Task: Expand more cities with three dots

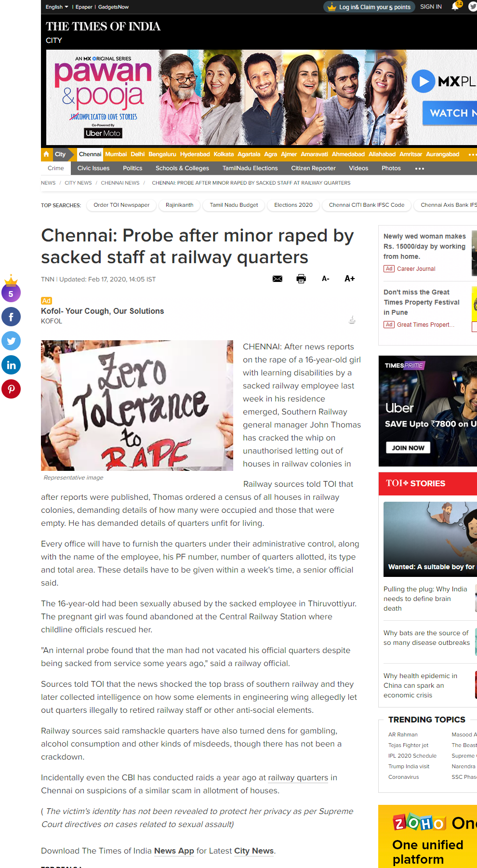Action: (472, 154)
